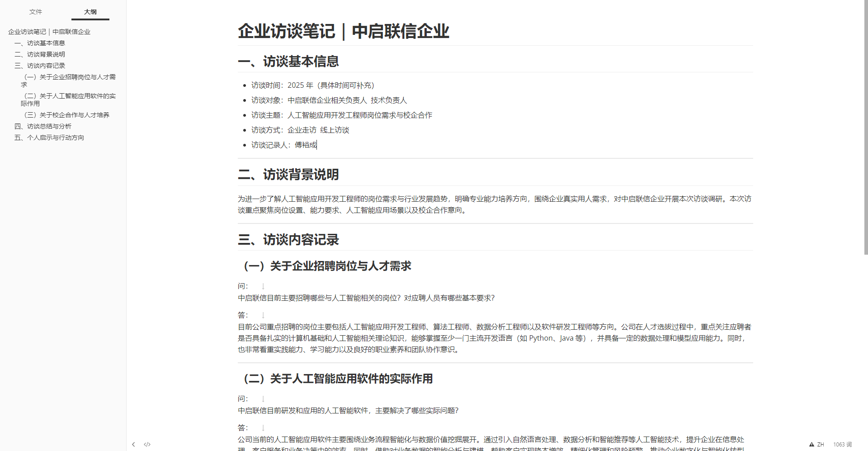Go to outline item 三、访谈内容记录

tap(40, 66)
